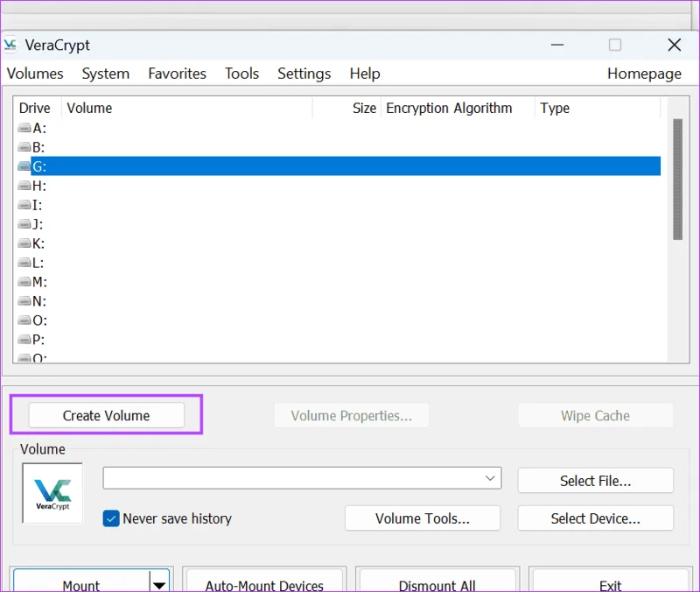Click the drive icon next to M:

(24, 282)
